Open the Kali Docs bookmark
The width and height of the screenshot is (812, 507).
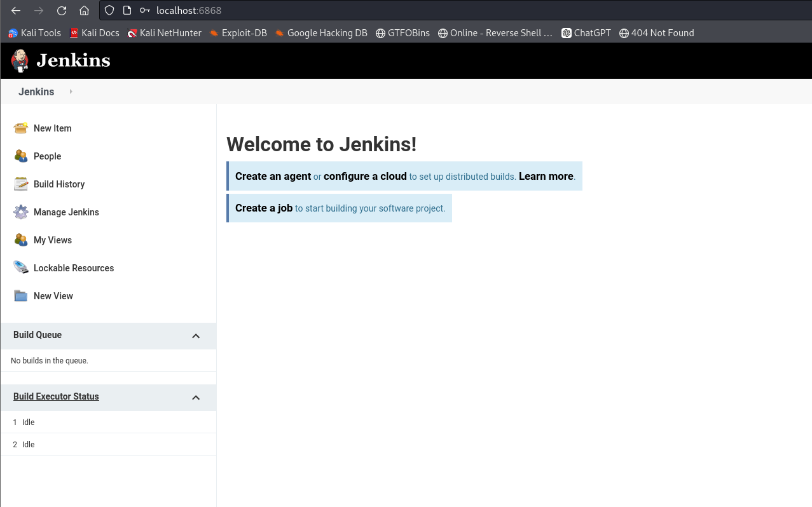[x=94, y=33]
